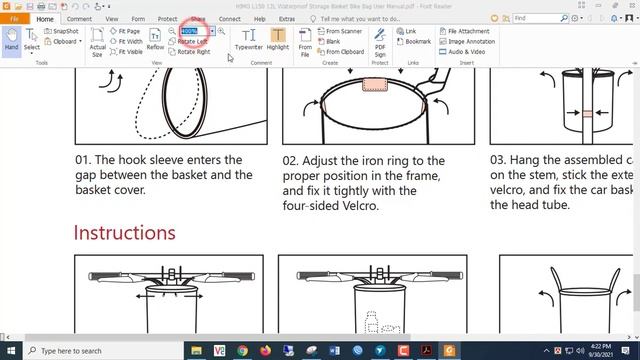Screen dimensions: 640x360
Task: Switch to the View tab
Action: click(x=111, y=19)
